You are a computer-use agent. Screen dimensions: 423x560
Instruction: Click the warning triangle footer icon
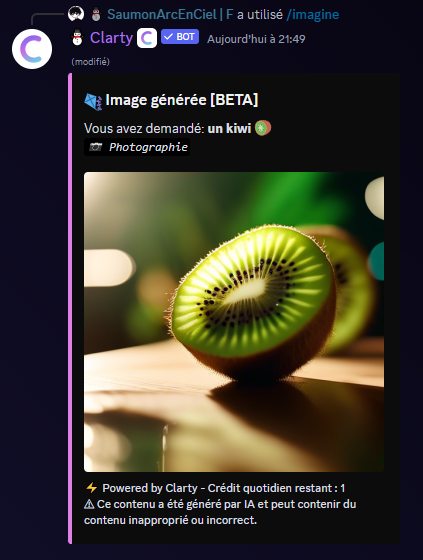[x=89, y=504]
